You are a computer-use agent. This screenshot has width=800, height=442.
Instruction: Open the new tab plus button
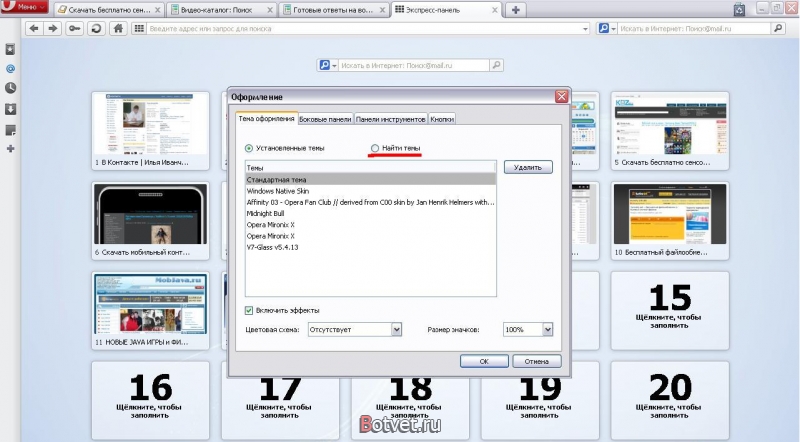coord(515,10)
